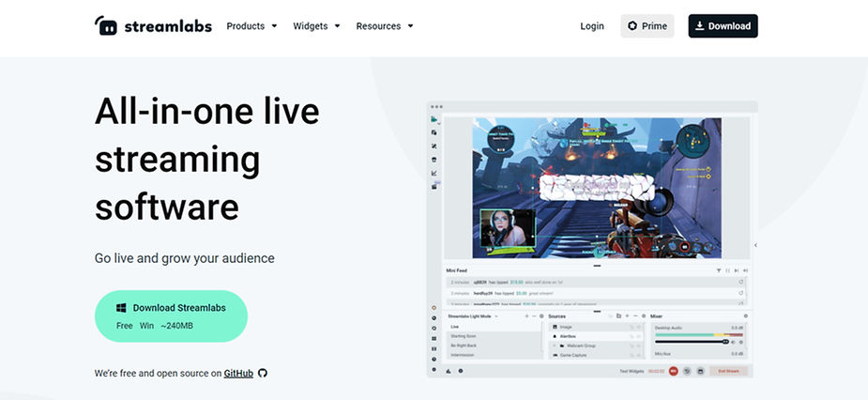
Task: Open the four-square grid icon in lower sidebar
Action: click(434, 338)
